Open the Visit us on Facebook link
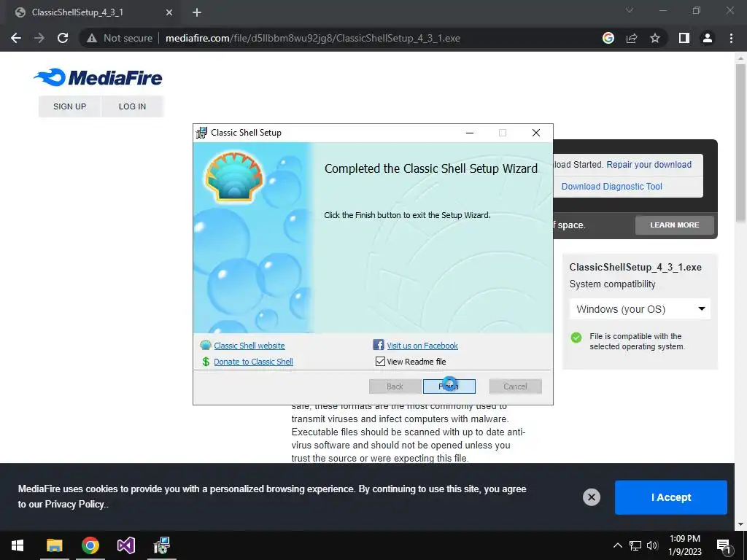This screenshot has width=747, height=560. coord(422,346)
